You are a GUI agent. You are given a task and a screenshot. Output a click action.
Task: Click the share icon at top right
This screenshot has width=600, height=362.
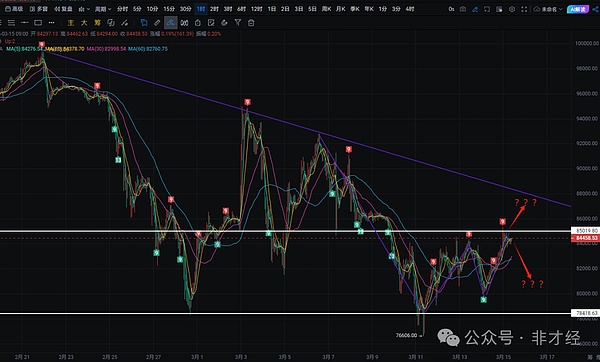595,9
